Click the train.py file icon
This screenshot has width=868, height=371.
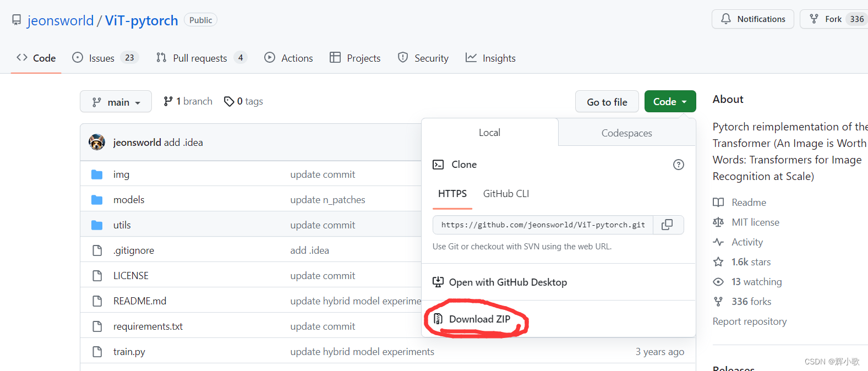97,352
